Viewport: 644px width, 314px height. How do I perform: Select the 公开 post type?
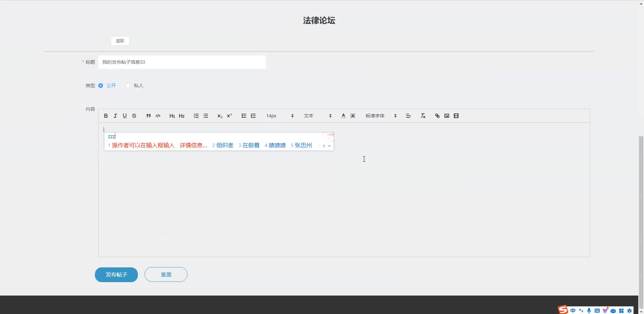coord(107,86)
